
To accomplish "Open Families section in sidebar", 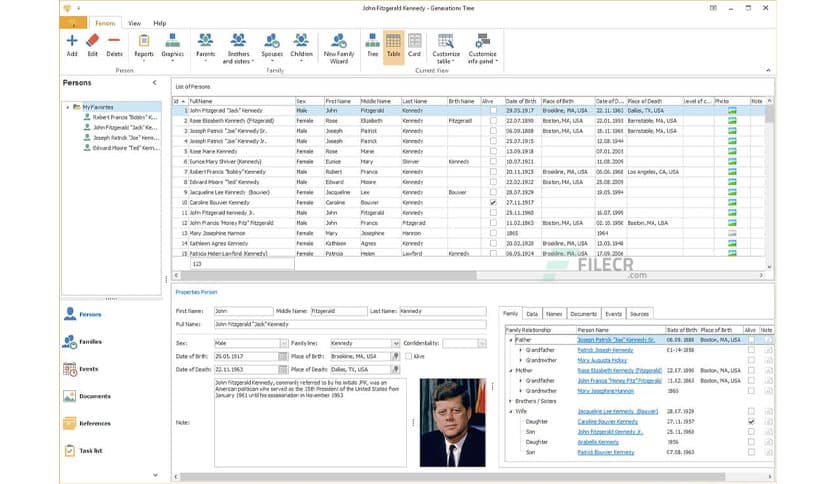I will (88, 341).
